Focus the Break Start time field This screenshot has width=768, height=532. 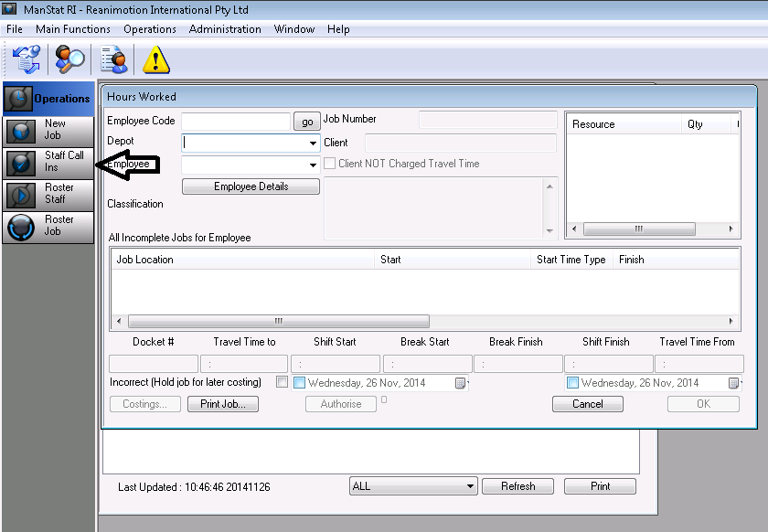tap(428, 364)
